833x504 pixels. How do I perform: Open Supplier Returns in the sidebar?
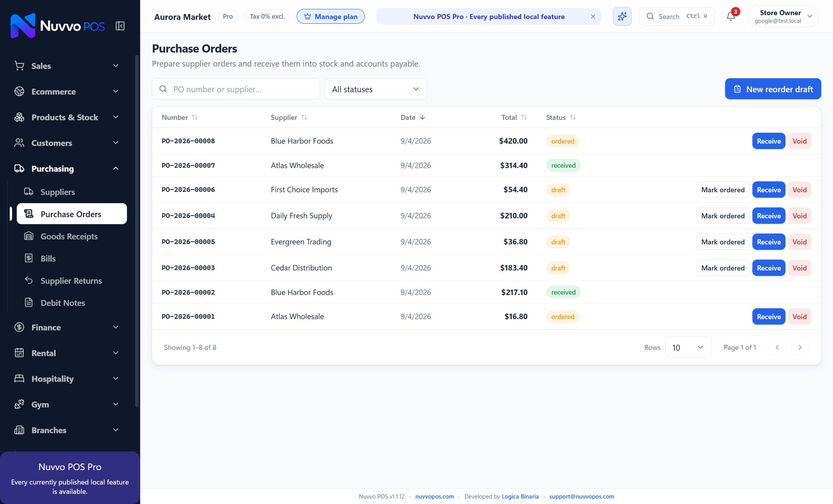click(x=72, y=281)
